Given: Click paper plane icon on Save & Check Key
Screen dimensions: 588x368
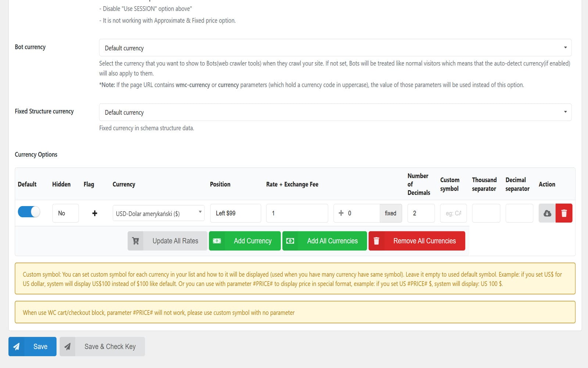Looking at the screenshot, I should pyautogui.click(x=68, y=347).
